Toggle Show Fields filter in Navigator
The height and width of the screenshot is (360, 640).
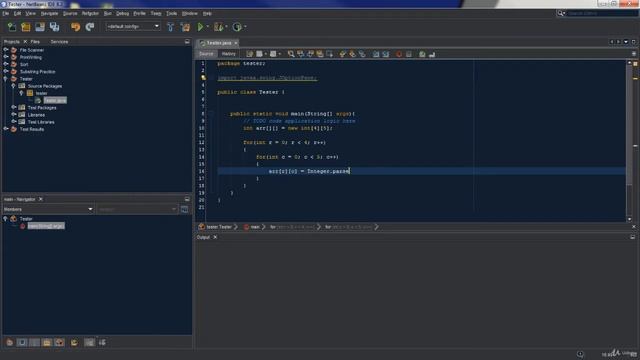tap(22, 342)
